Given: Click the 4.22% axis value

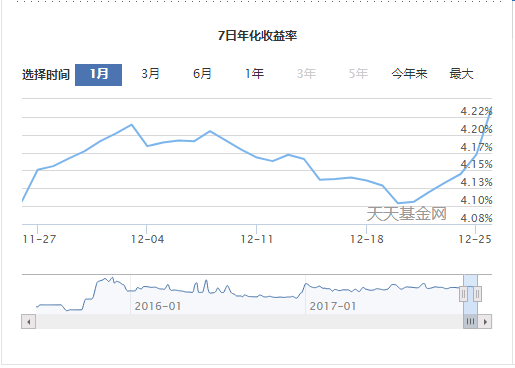Looking at the screenshot, I should [476, 111].
